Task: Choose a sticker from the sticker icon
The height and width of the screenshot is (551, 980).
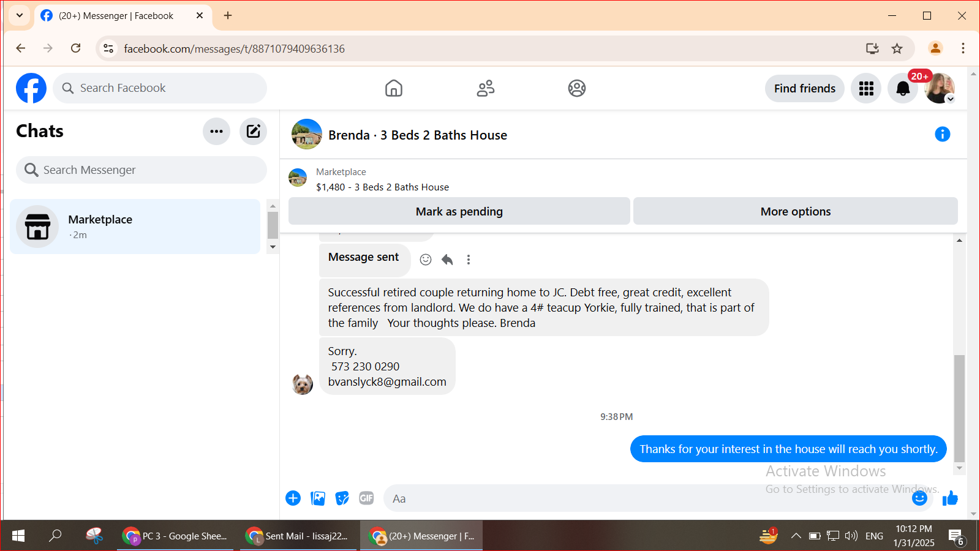Action: tap(342, 498)
